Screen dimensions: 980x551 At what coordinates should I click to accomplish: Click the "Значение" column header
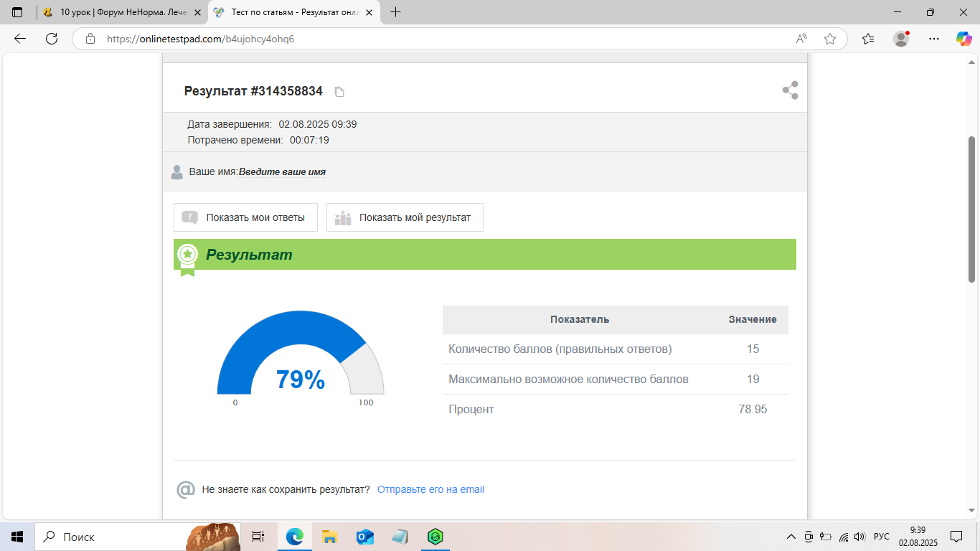pos(753,319)
